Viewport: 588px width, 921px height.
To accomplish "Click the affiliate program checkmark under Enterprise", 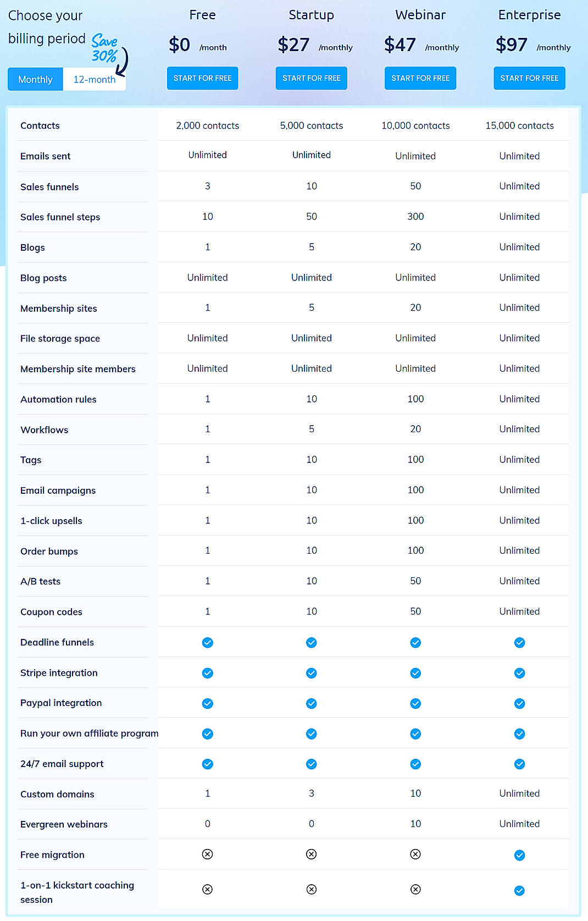I will (519, 734).
